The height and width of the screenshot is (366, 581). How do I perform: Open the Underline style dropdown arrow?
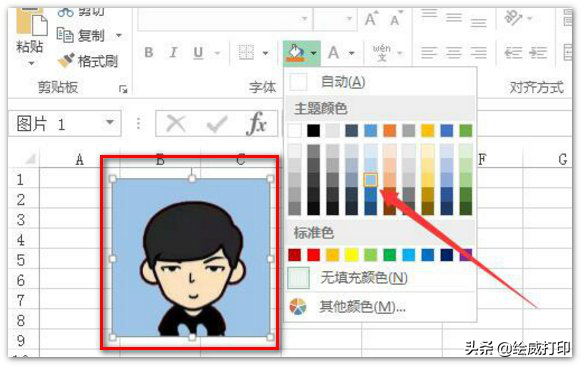click(x=217, y=53)
